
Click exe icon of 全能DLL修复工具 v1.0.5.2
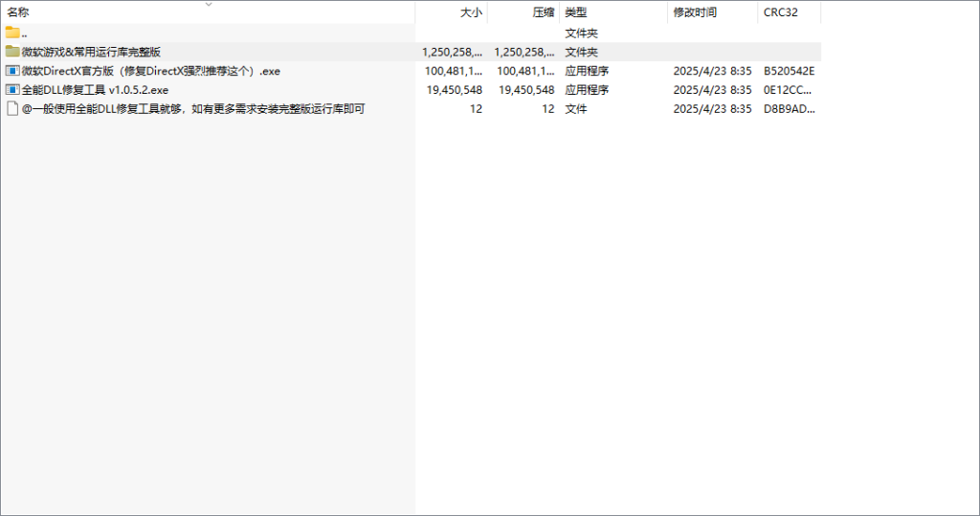point(12,89)
